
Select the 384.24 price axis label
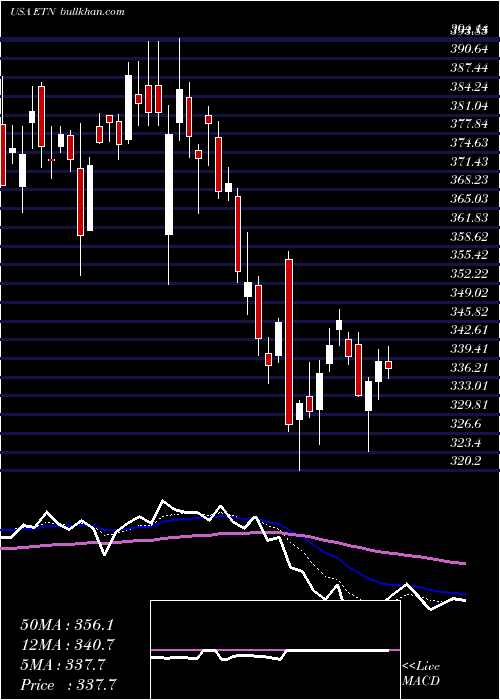click(469, 87)
